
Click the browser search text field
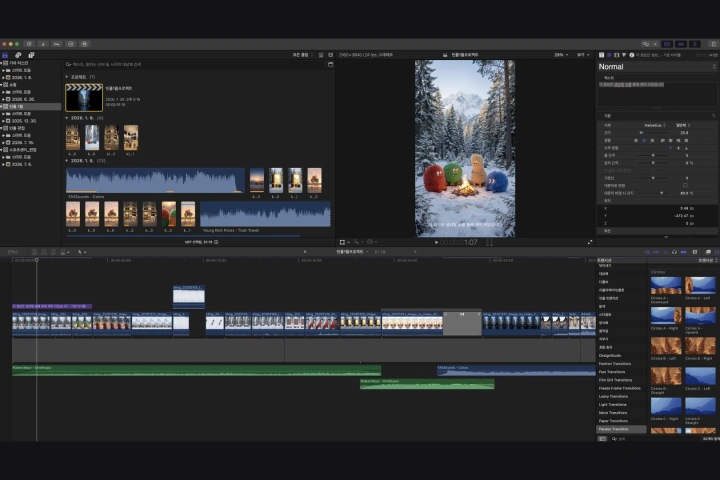[197, 65]
